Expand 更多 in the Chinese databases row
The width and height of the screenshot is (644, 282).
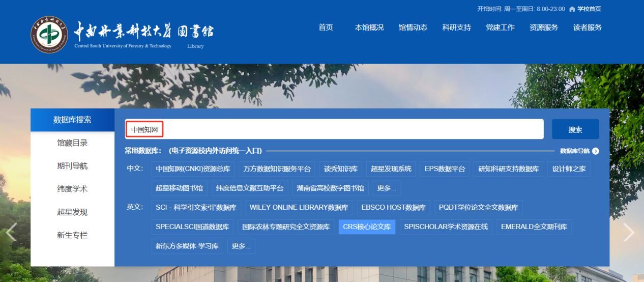pyautogui.click(x=387, y=188)
